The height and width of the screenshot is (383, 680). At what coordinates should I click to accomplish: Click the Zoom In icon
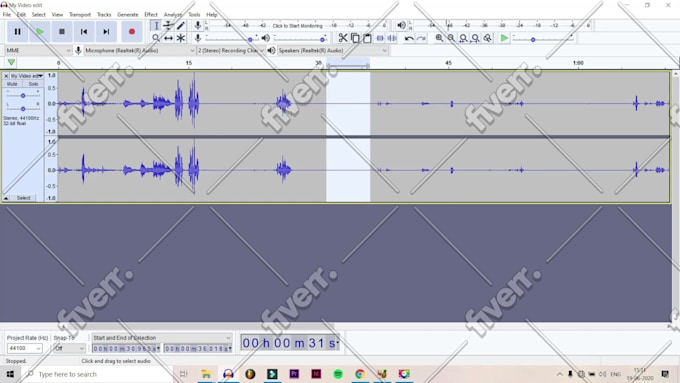439,38
